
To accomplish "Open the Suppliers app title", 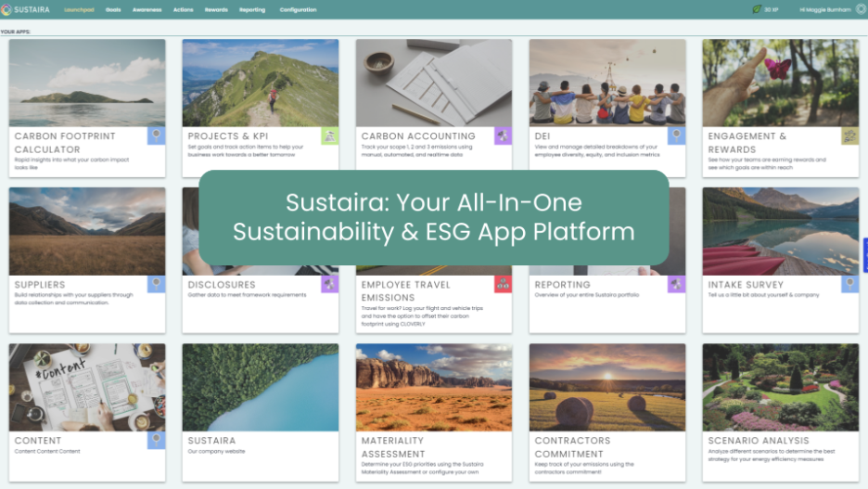I will [x=39, y=285].
